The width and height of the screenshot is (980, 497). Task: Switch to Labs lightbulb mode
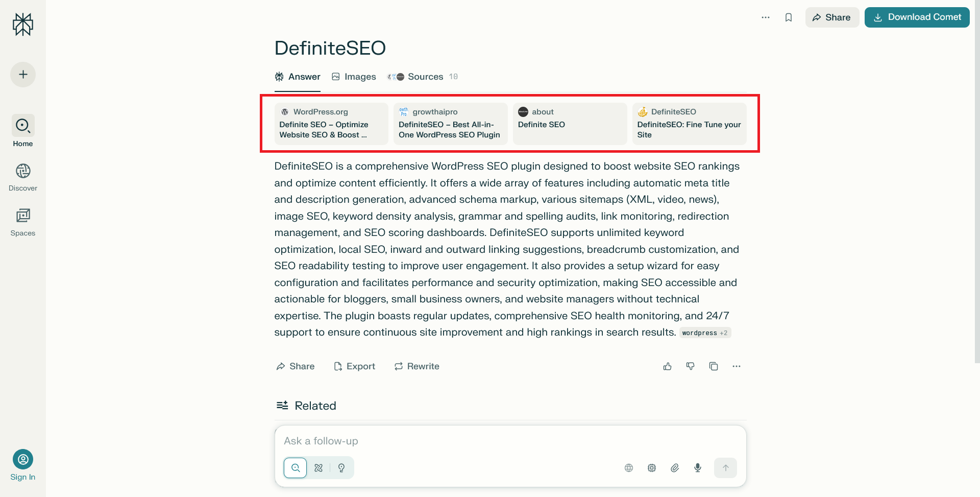pyautogui.click(x=341, y=468)
